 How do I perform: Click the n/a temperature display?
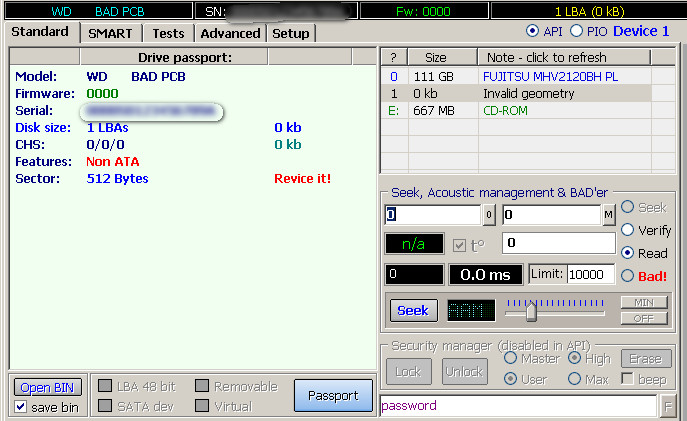point(414,244)
